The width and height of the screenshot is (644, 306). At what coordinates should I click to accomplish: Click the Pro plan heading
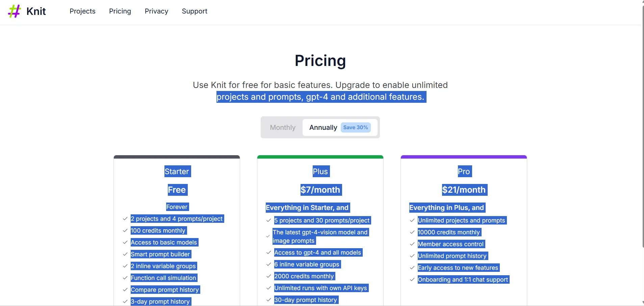point(464,171)
